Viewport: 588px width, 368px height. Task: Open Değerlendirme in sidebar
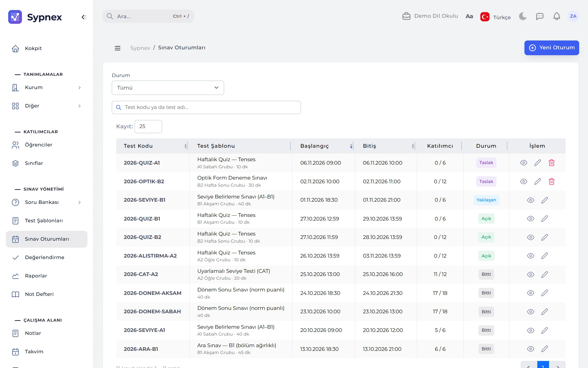[47, 257]
